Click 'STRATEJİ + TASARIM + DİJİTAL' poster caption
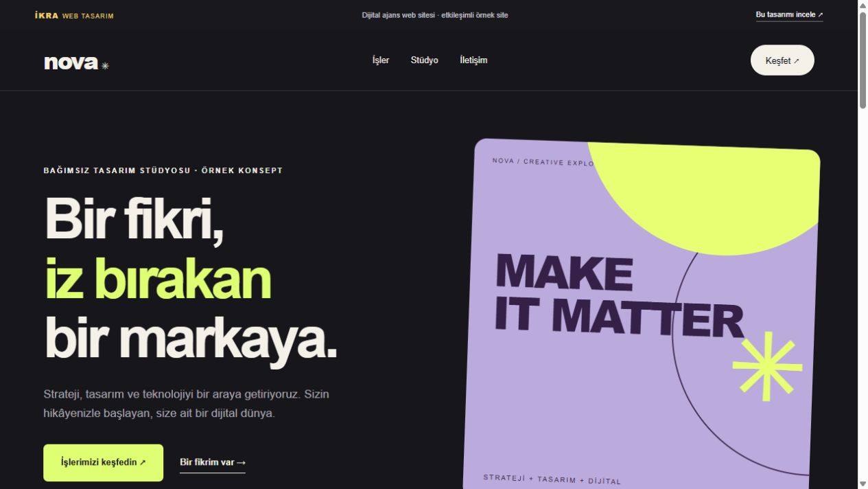868x489 pixels. (x=552, y=479)
